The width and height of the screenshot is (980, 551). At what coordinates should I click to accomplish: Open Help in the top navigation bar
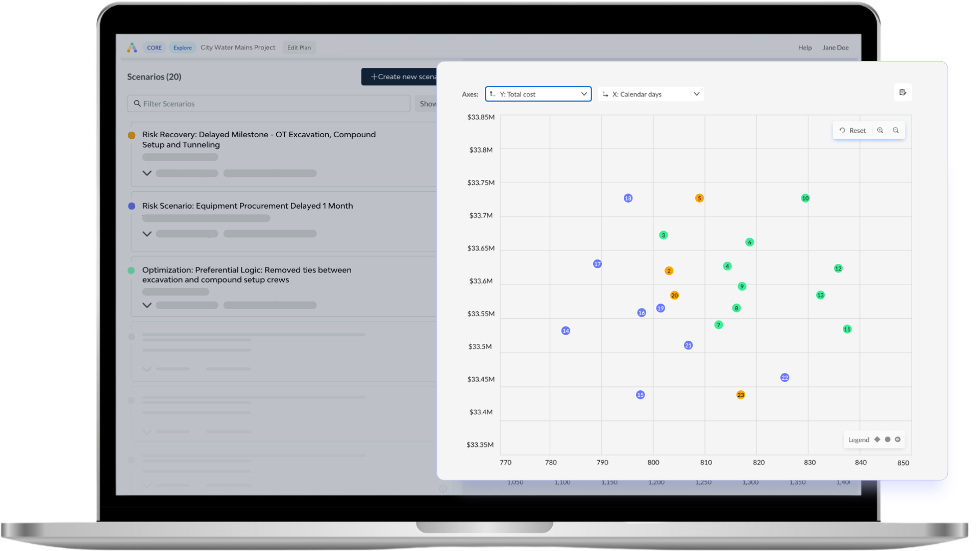tap(804, 47)
